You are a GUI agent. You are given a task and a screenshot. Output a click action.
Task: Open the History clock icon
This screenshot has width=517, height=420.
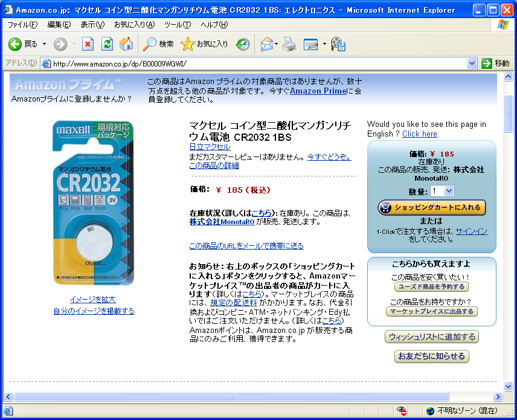(243, 44)
